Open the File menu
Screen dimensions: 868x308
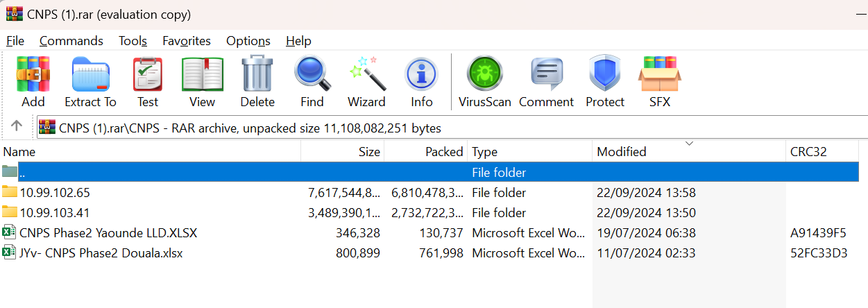coord(15,41)
